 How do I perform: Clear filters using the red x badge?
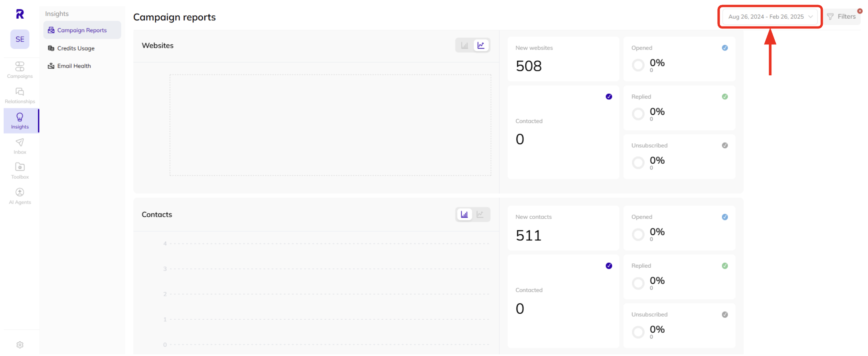coord(860,11)
